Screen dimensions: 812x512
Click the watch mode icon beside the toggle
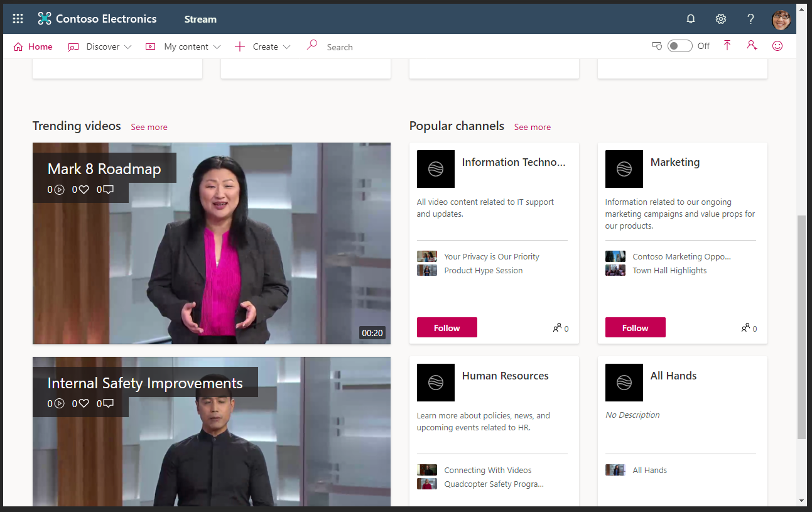[657, 46]
